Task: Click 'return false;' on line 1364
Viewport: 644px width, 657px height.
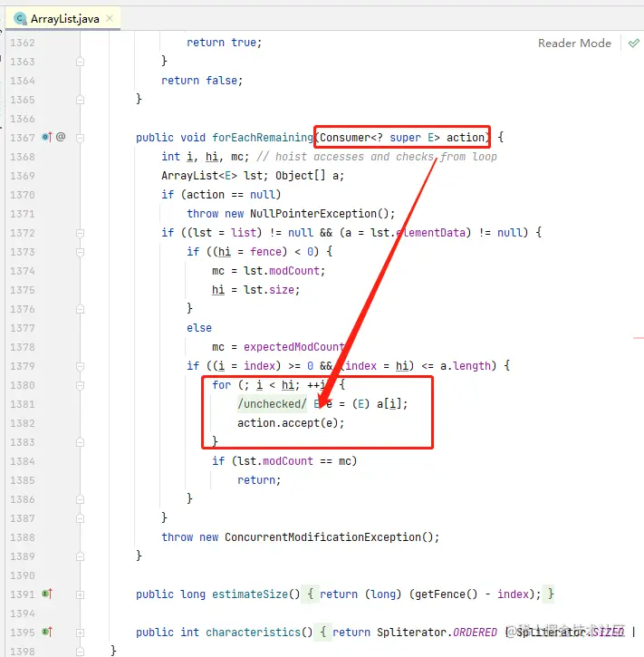Action: pyautogui.click(x=202, y=81)
